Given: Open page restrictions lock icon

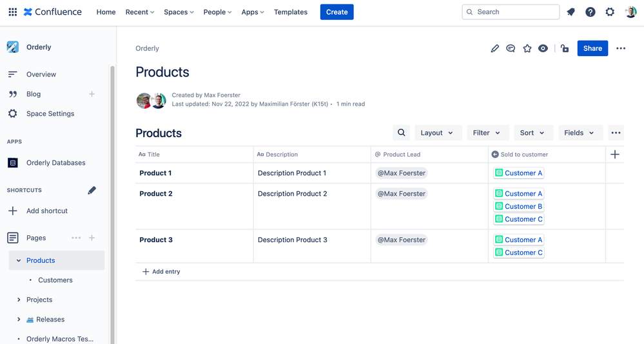Looking at the screenshot, I should [565, 48].
